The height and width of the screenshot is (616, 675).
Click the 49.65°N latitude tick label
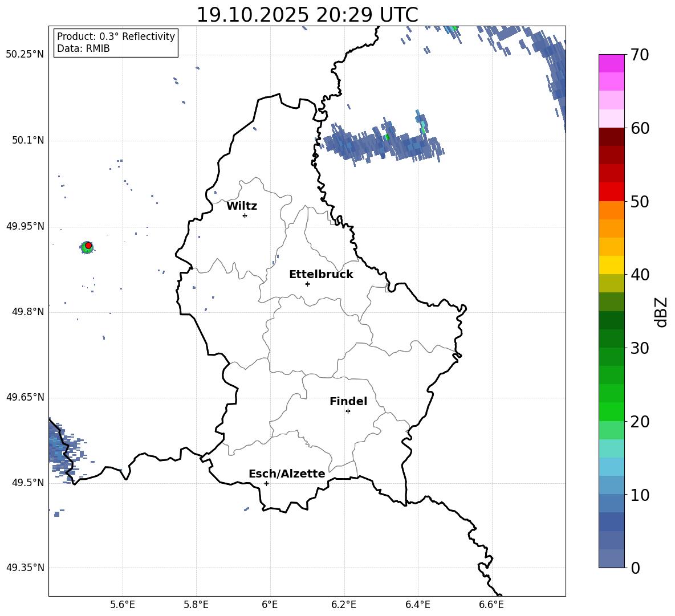(x=25, y=397)
